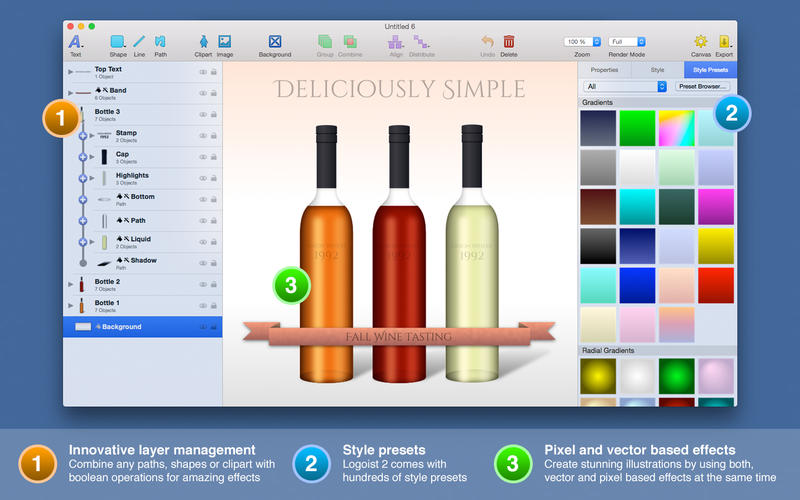Select the Style Presets tab

point(710,70)
